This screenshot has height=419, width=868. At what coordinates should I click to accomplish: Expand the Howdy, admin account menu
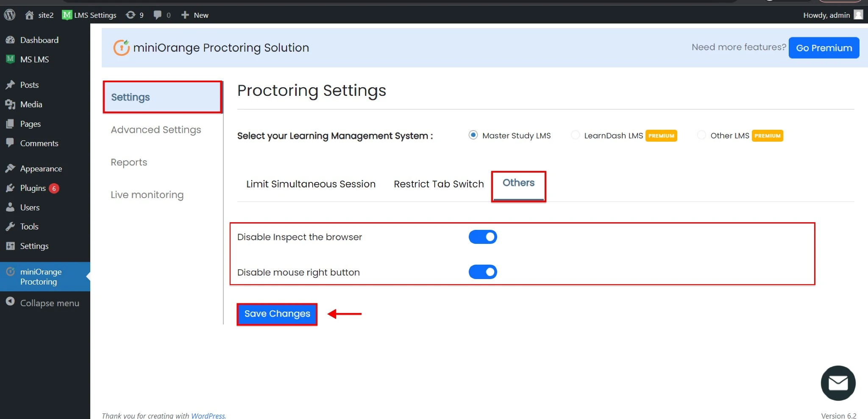[x=826, y=15]
